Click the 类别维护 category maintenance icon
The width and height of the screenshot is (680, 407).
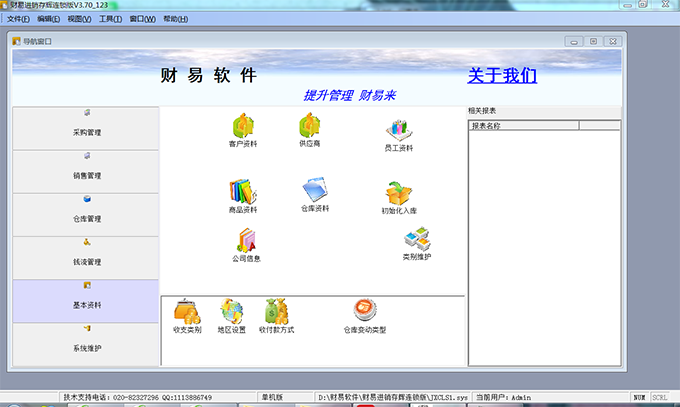(x=417, y=240)
